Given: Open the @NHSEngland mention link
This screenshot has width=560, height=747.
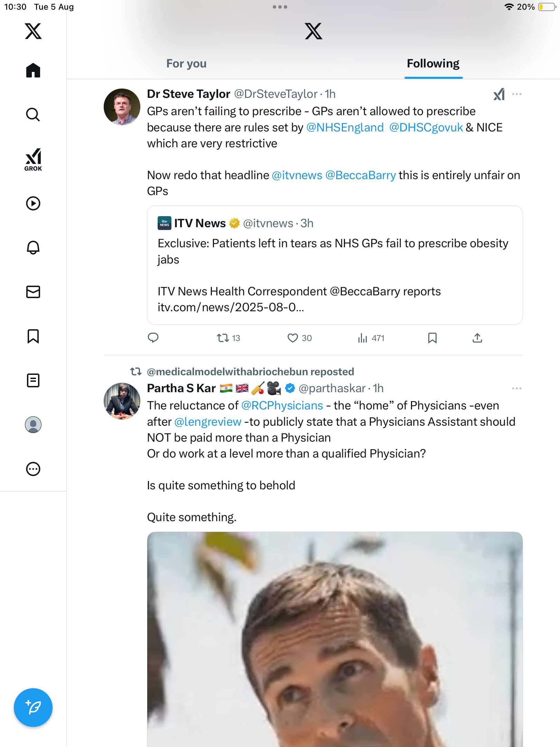Looking at the screenshot, I should coord(345,128).
